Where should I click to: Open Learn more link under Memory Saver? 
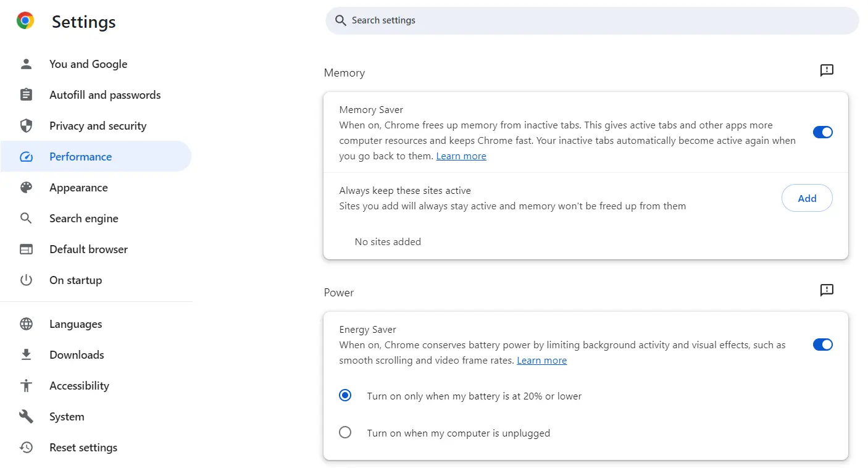tap(461, 156)
